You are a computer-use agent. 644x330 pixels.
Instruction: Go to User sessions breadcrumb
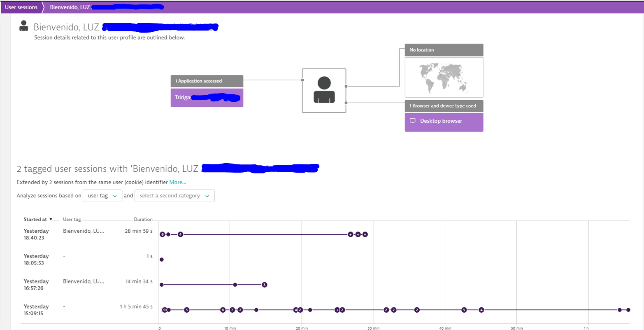(21, 7)
